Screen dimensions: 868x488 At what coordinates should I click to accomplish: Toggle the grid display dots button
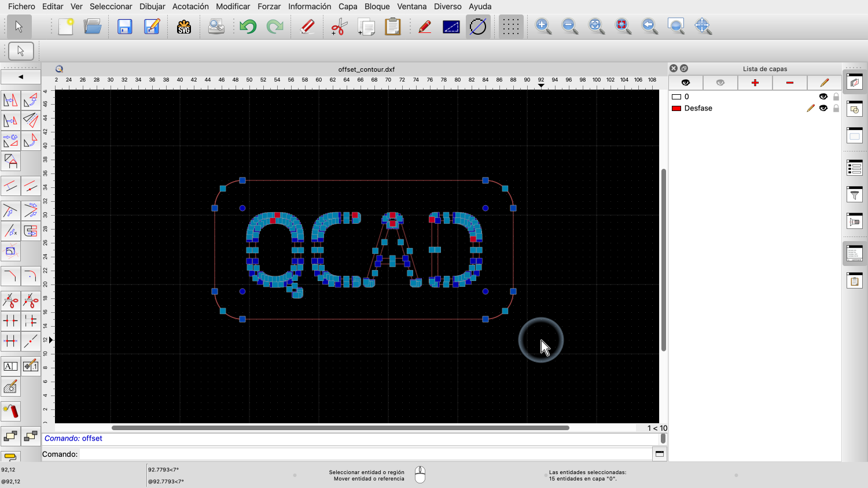pos(510,27)
